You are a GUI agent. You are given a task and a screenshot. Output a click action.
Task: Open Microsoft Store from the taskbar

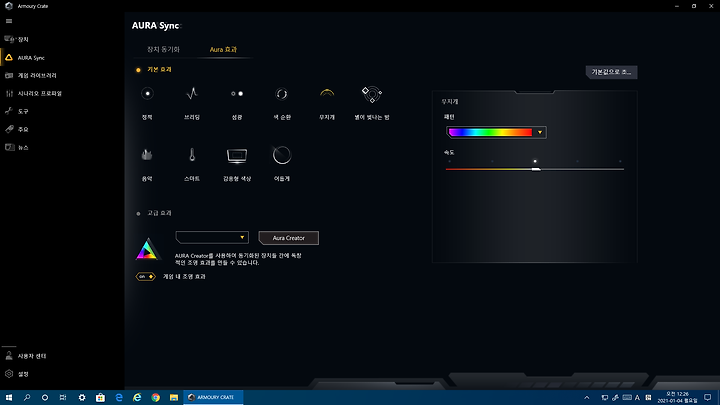tap(100, 397)
